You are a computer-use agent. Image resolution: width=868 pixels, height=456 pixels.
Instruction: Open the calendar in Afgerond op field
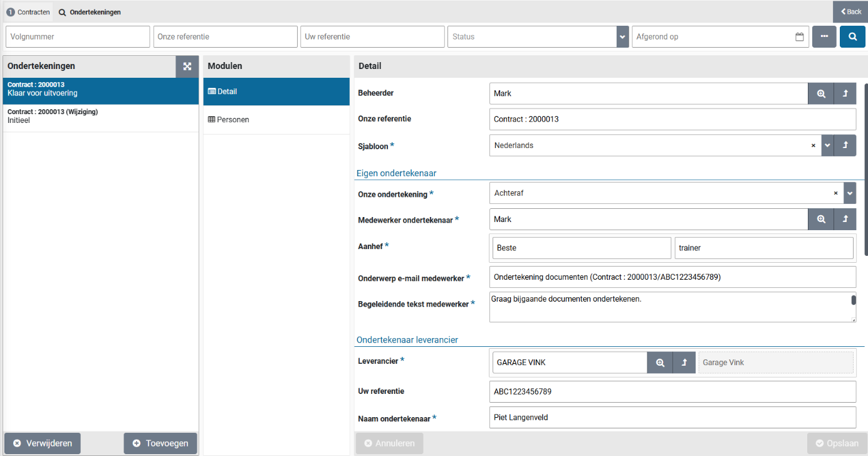tap(800, 37)
